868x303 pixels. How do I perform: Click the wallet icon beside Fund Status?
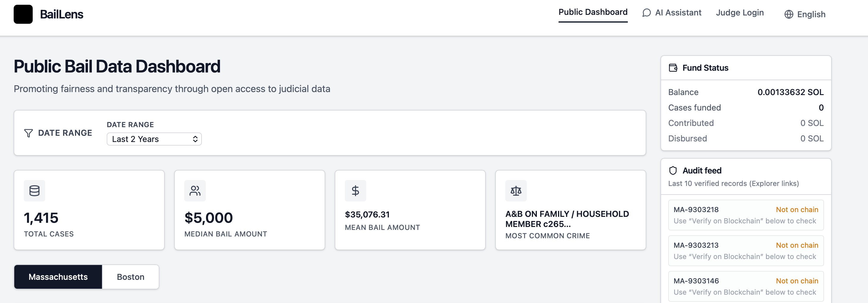[x=673, y=68]
